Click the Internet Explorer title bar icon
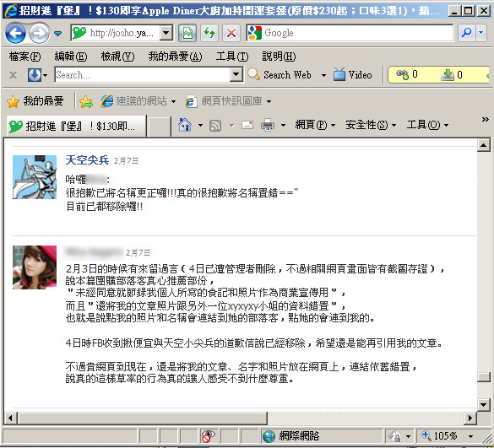494x448 pixels. tap(11, 11)
